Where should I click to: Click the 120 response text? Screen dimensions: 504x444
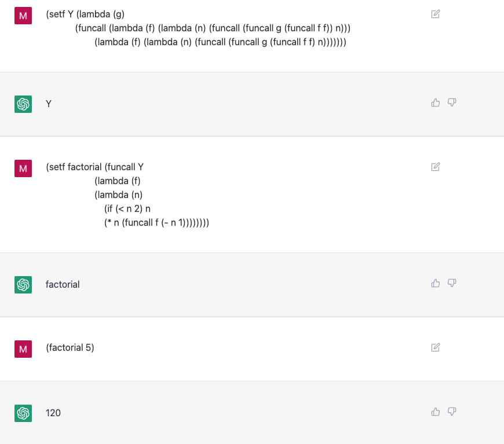[53, 413]
